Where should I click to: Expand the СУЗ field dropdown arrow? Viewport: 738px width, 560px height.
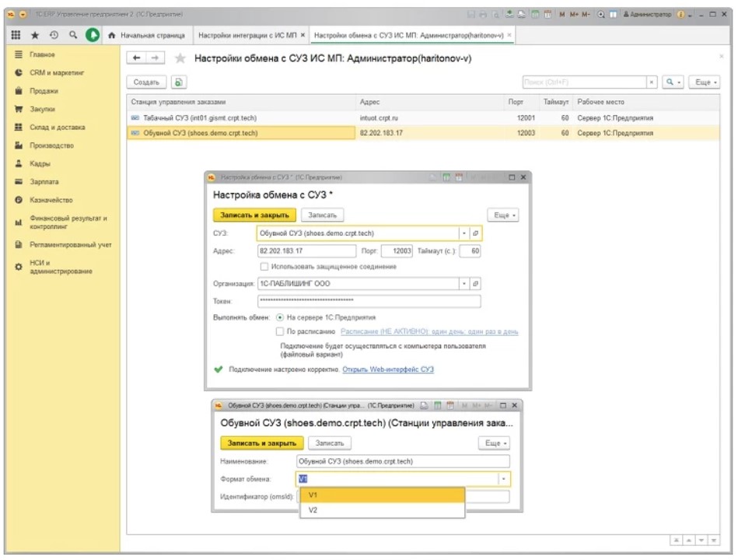pos(465,233)
